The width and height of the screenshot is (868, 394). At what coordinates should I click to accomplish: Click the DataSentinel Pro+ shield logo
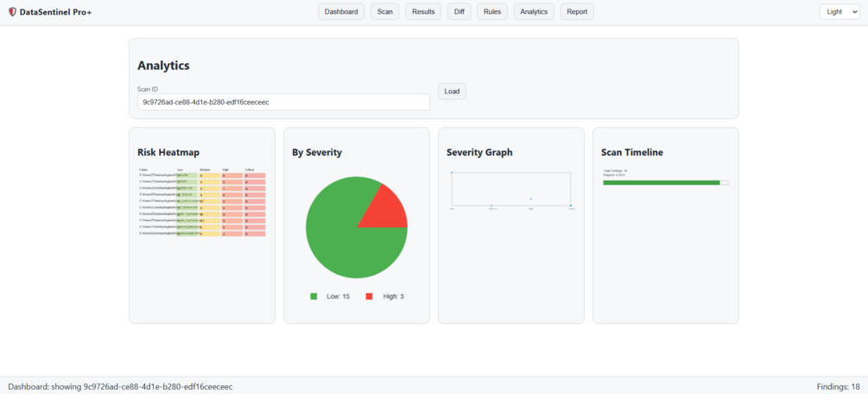pyautogui.click(x=12, y=11)
